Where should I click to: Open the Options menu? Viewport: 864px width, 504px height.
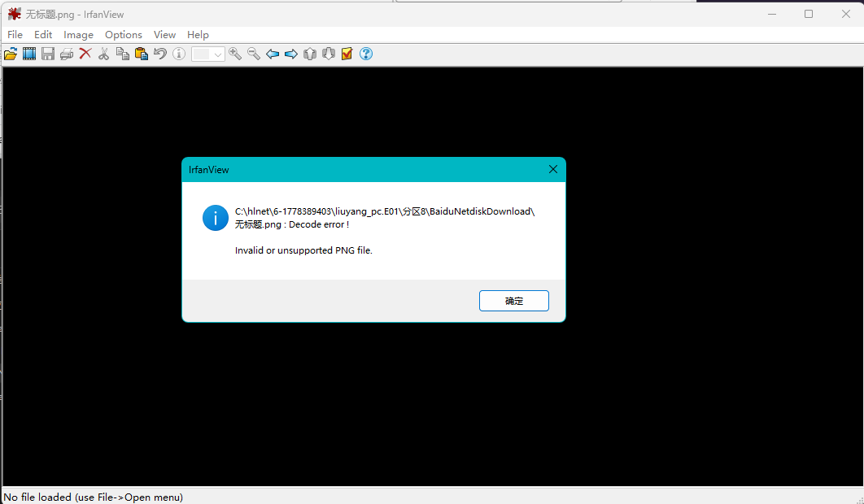click(124, 35)
